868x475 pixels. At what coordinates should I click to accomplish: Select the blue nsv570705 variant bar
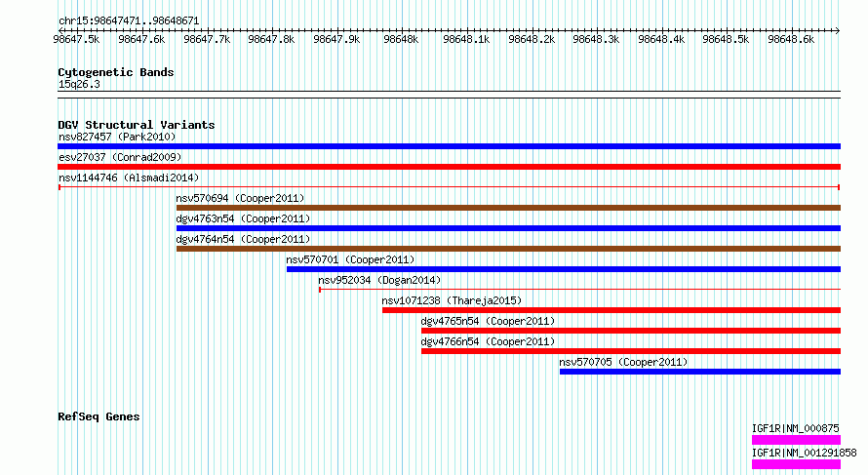pyautogui.click(x=699, y=372)
